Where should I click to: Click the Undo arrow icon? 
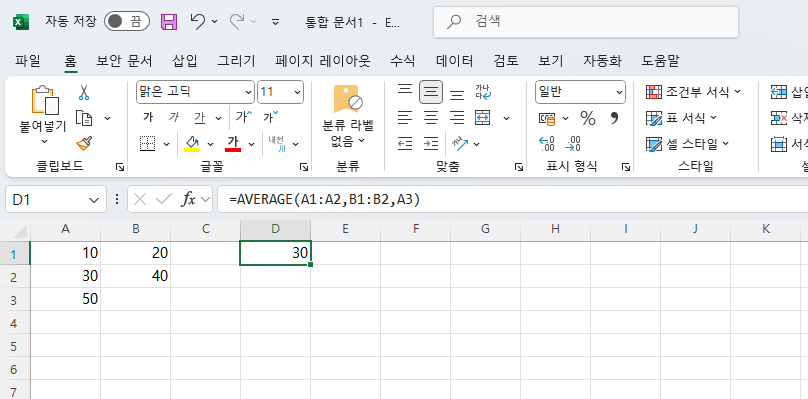coord(198,22)
